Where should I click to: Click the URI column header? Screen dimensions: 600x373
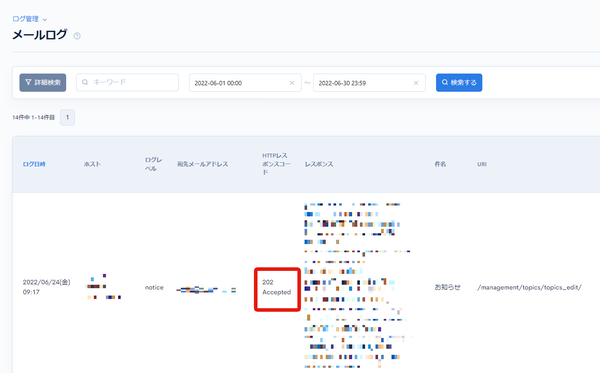pyautogui.click(x=482, y=164)
